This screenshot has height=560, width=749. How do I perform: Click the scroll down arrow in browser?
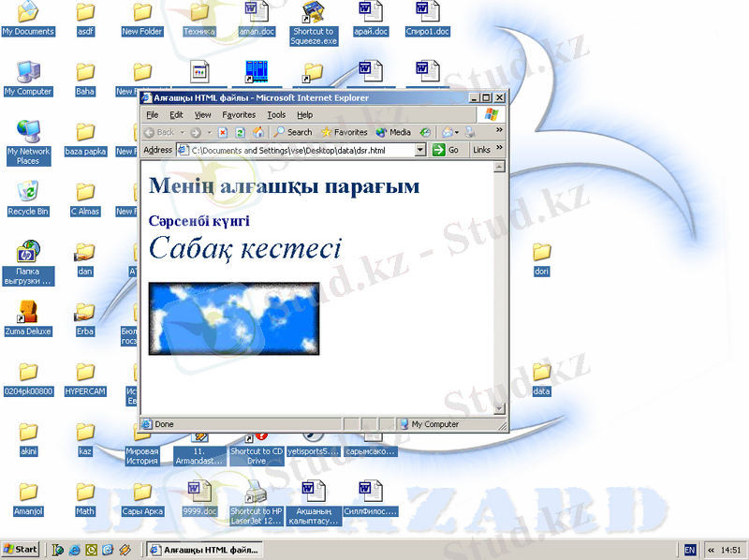(x=499, y=408)
